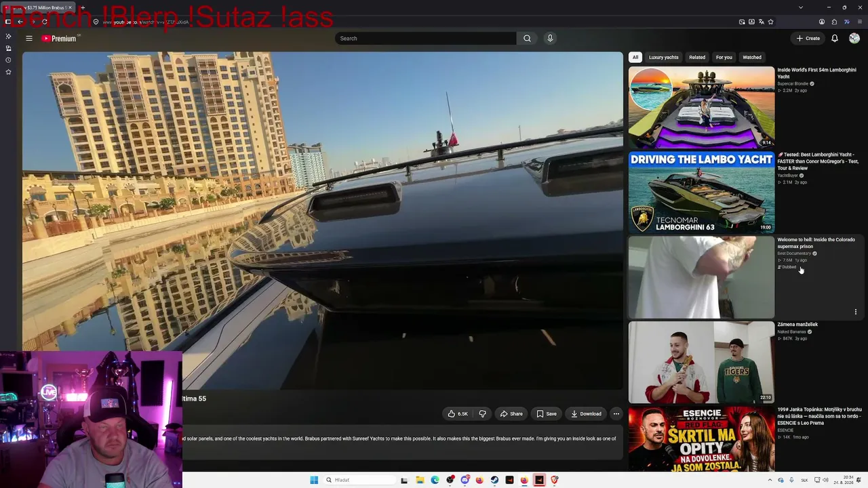The width and height of the screenshot is (868, 488).
Task: Select the Related filter chip
Action: coord(697,57)
